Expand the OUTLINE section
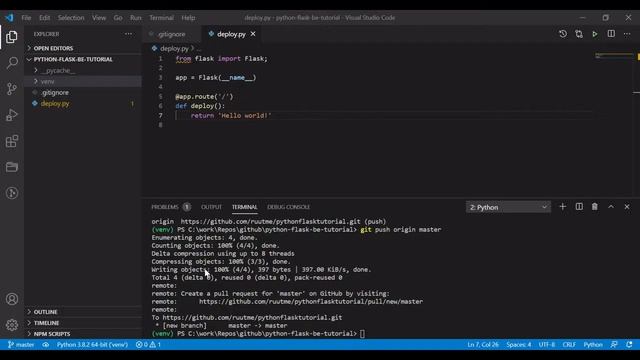Viewport: 640px width, 360px height. pos(83,312)
